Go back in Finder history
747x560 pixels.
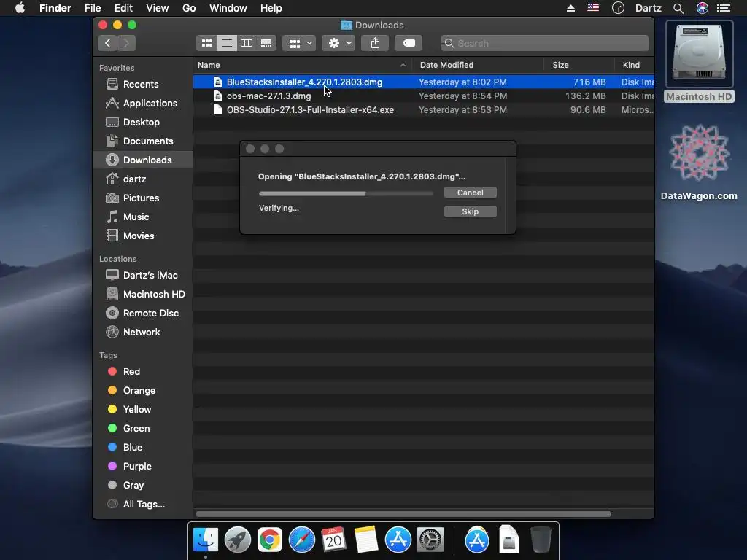[x=108, y=43]
